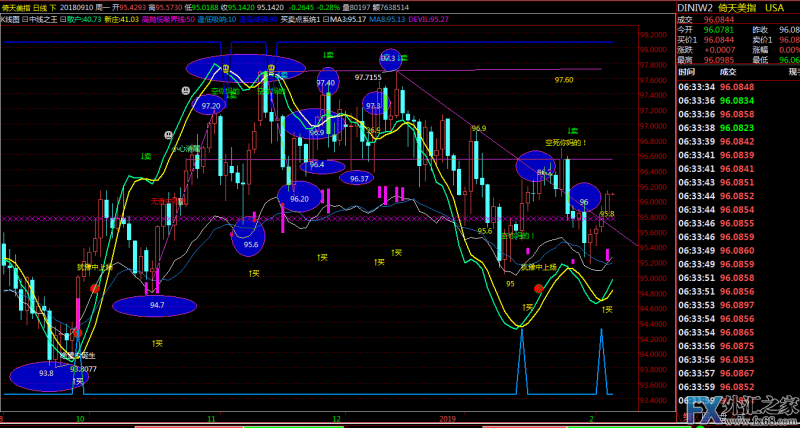Click the DINIW2 symbol code header
Image resolution: width=800 pixels, height=428 pixels.
(x=696, y=7)
